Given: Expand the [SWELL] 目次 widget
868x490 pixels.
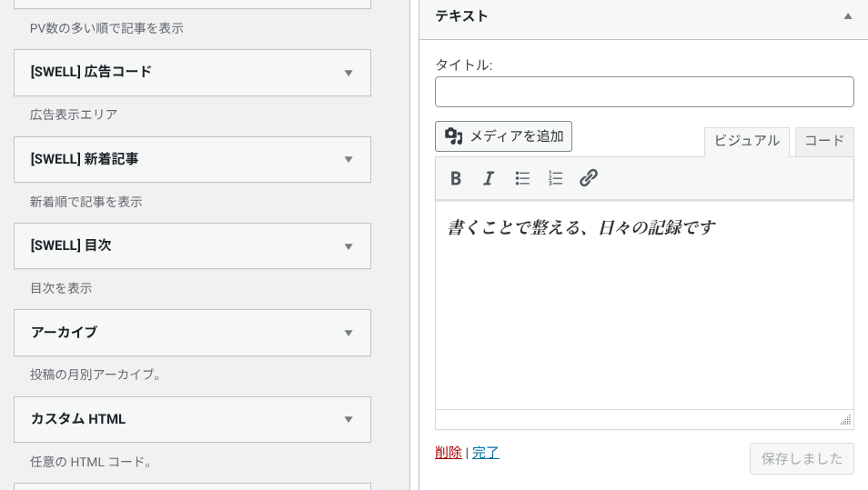Looking at the screenshot, I should click(x=348, y=246).
